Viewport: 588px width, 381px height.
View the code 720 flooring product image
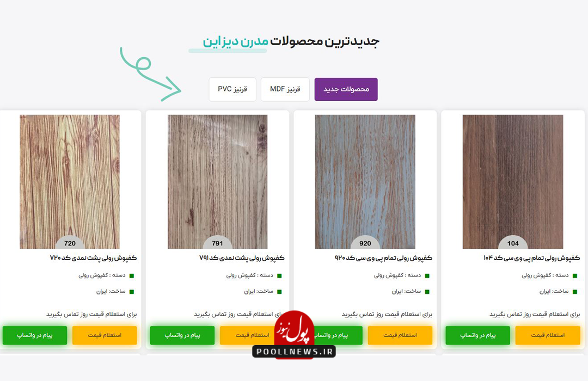[70, 181]
